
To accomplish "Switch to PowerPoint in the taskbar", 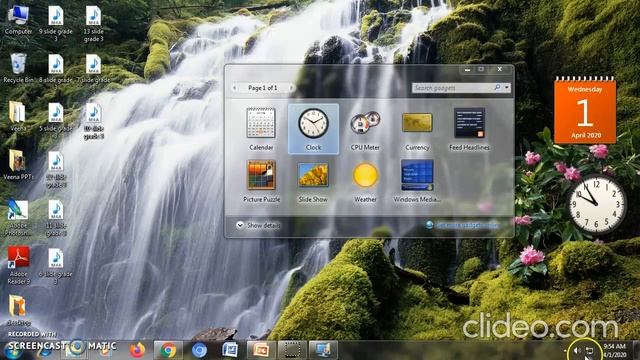I will [x=261, y=350].
